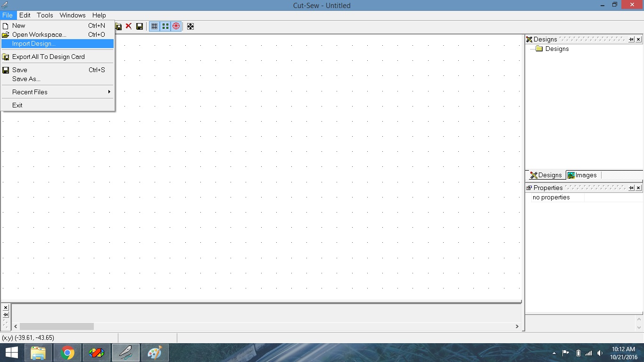Toggle the grid display toolbar button

pyautogui.click(x=155, y=26)
